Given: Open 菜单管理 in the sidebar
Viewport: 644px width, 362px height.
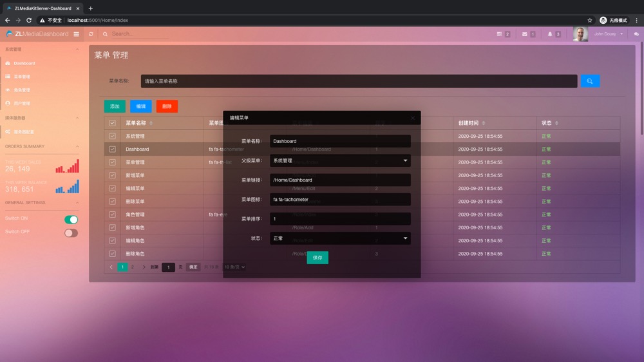Looking at the screenshot, I should tap(22, 77).
